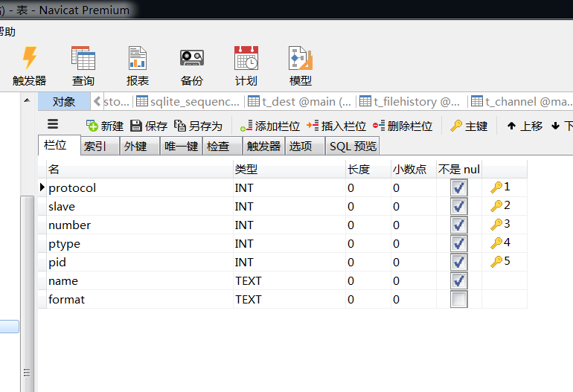Switch to the 栏位 (Fields) tab
The height and width of the screenshot is (392, 573).
60,145
